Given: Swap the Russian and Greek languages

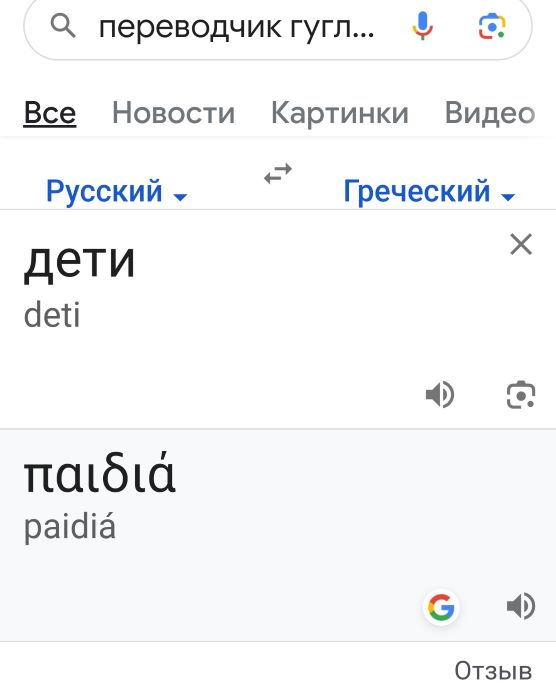Looking at the screenshot, I should [x=278, y=174].
